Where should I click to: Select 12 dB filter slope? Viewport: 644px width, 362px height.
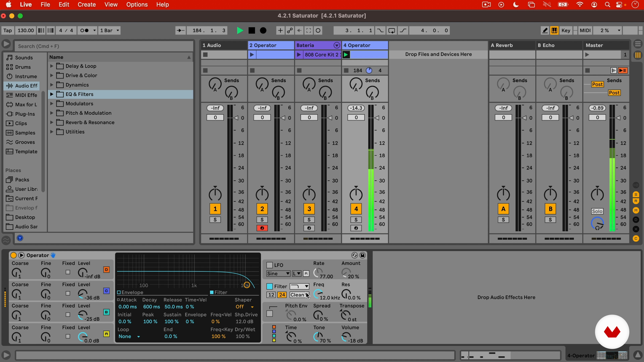271,295
